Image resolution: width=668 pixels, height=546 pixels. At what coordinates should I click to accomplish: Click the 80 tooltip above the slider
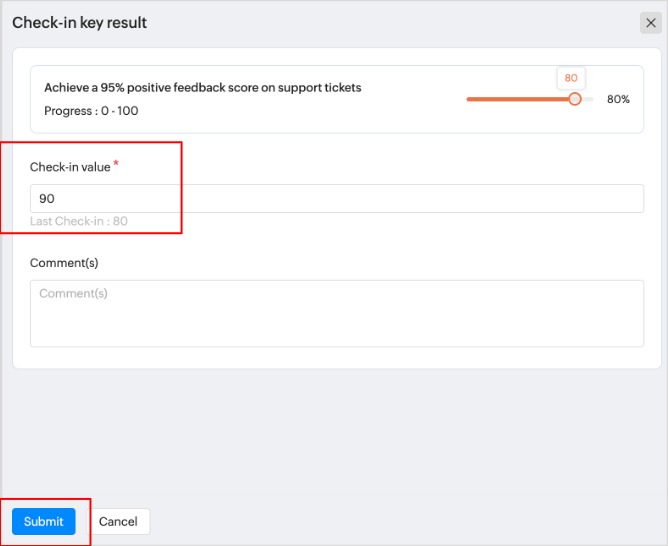pyautogui.click(x=571, y=78)
